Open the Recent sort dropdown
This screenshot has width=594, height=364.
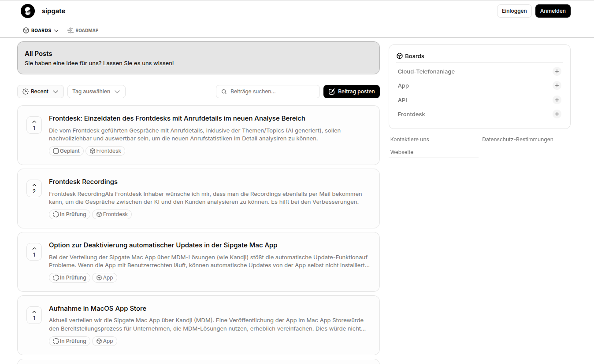pyautogui.click(x=41, y=92)
